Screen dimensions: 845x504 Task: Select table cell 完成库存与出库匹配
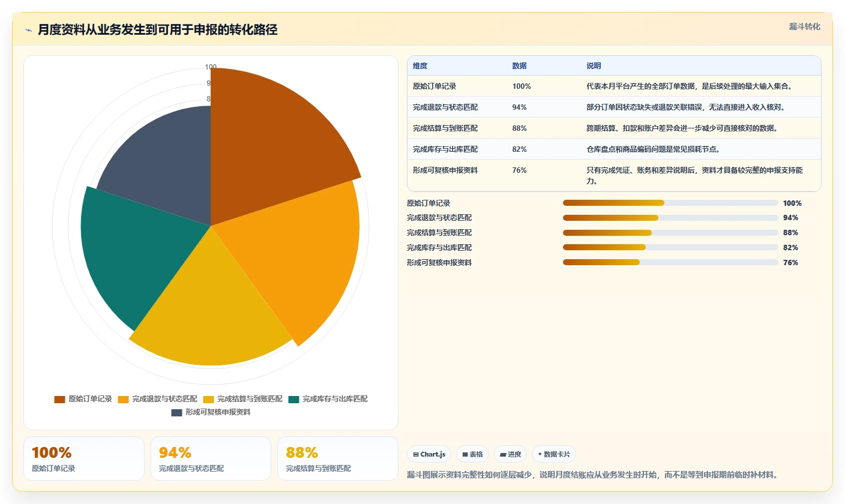[x=445, y=149]
